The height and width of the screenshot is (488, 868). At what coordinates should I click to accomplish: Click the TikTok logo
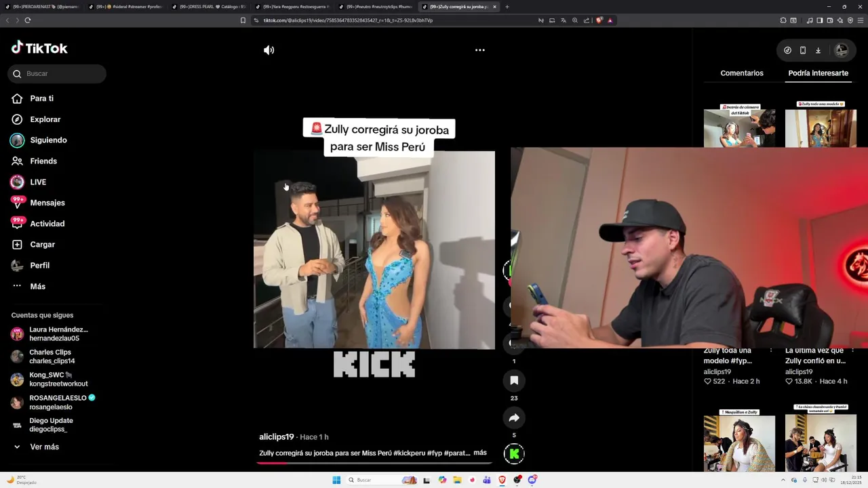click(x=39, y=47)
